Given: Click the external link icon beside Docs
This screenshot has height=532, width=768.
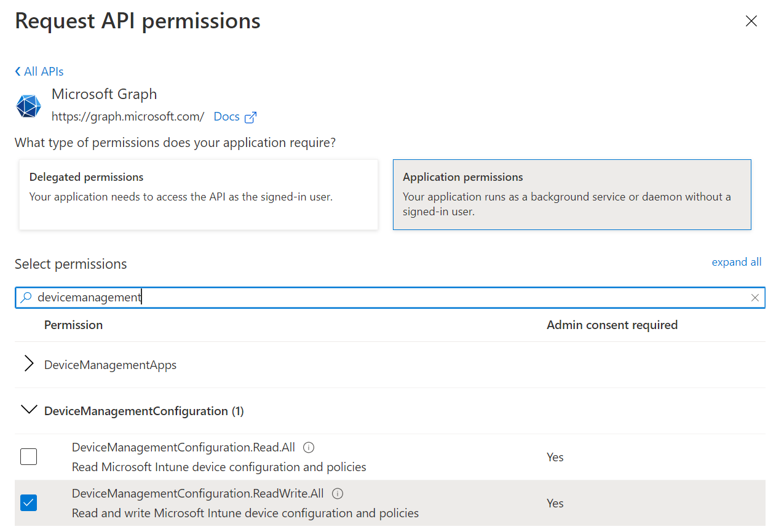Looking at the screenshot, I should coord(250,117).
